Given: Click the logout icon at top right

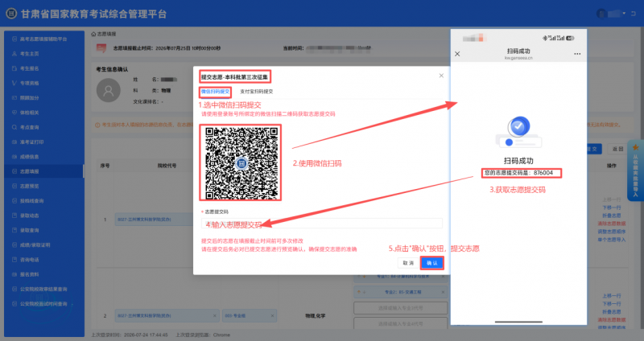Looking at the screenshot, I should coord(634,14).
